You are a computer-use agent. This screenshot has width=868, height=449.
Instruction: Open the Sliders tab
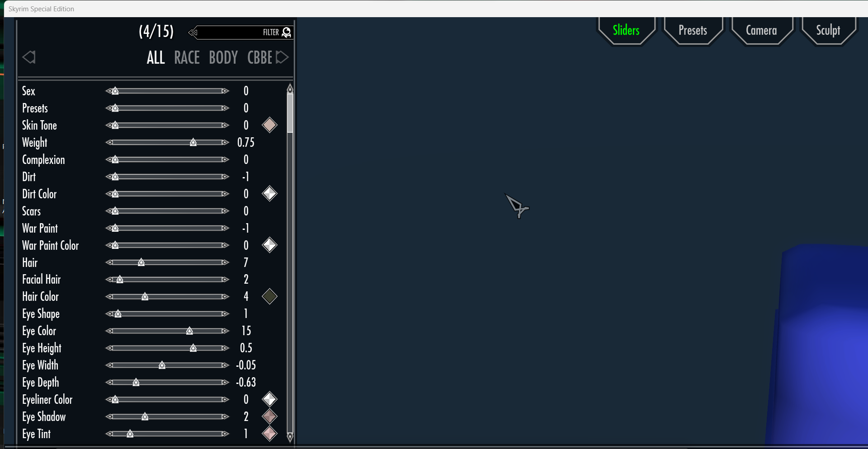[626, 30]
